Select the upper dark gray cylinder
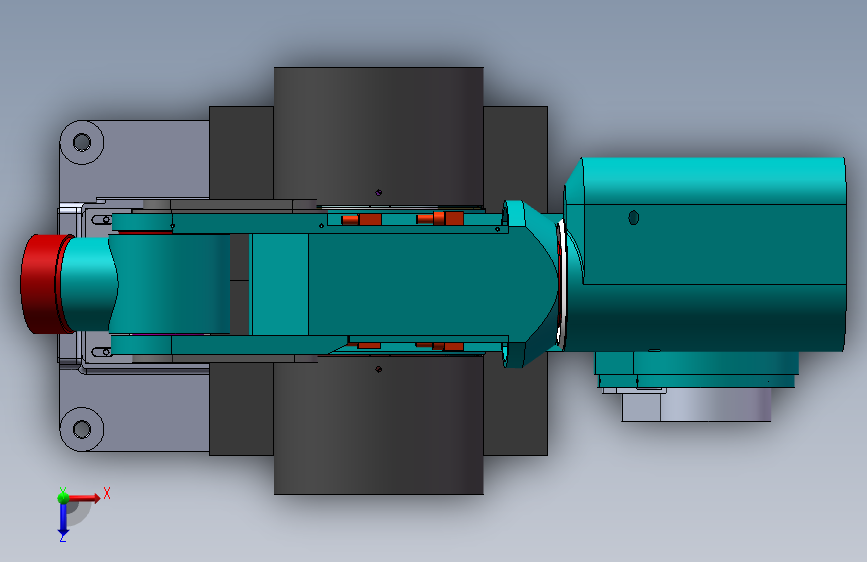867x562 pixels. click(x=378, y=136)
